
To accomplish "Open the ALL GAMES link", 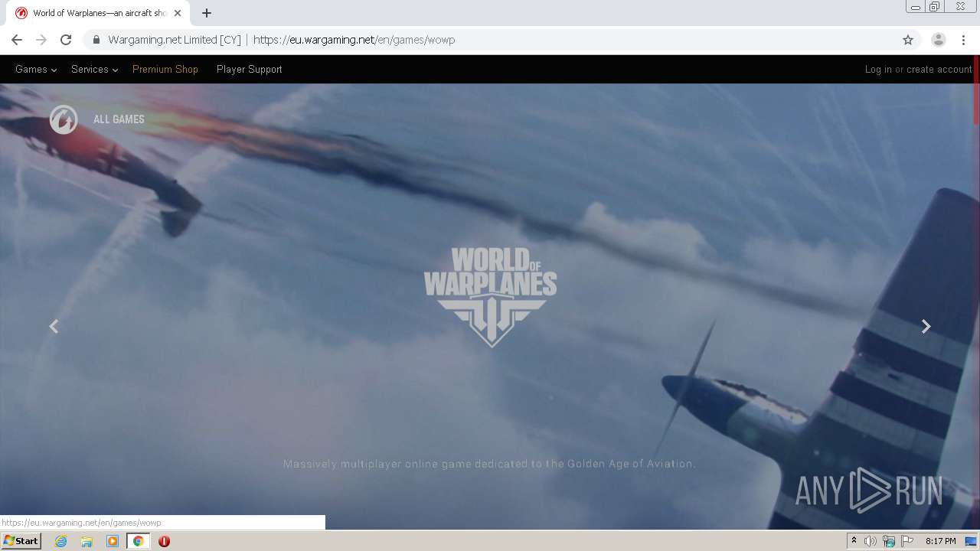I will pos(119,119).
